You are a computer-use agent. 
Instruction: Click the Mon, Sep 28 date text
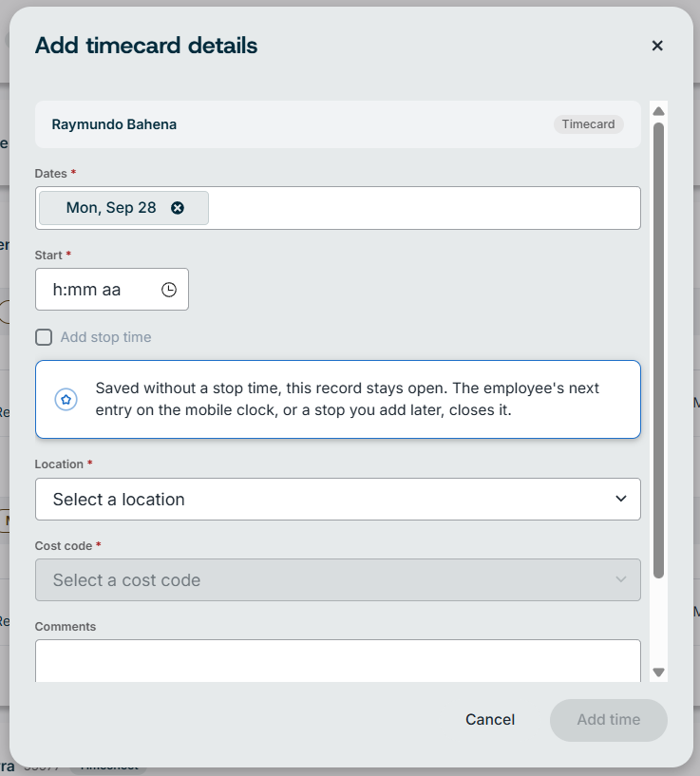click(x=111, y=208)
